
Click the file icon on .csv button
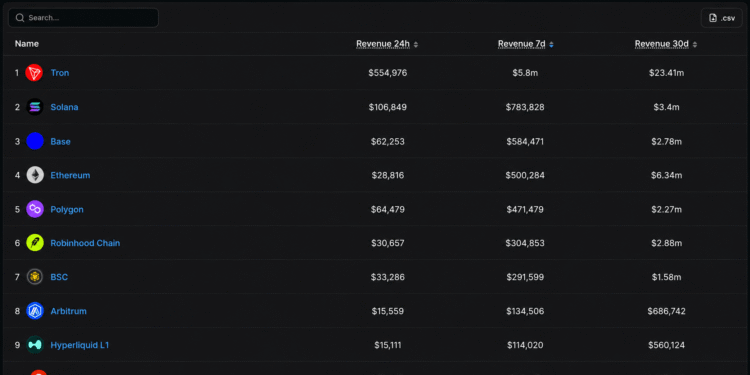pyautogui.click(x=713, y=18)
